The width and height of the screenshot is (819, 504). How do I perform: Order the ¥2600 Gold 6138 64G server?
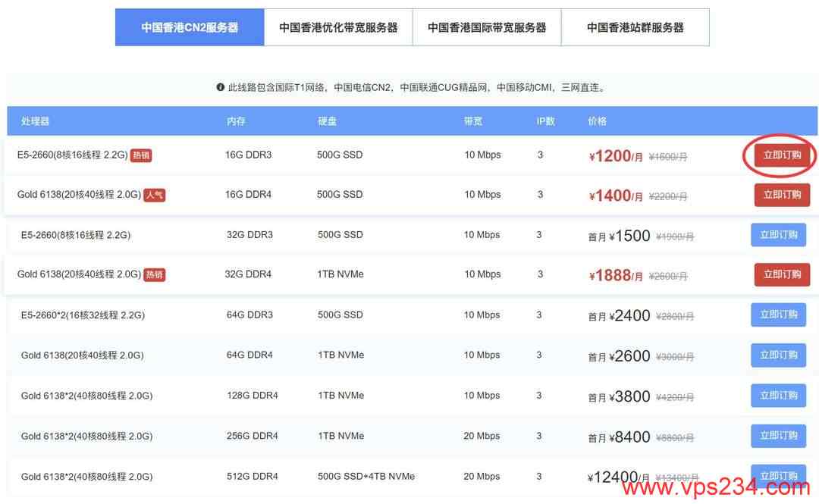click(x=778, y=355)
